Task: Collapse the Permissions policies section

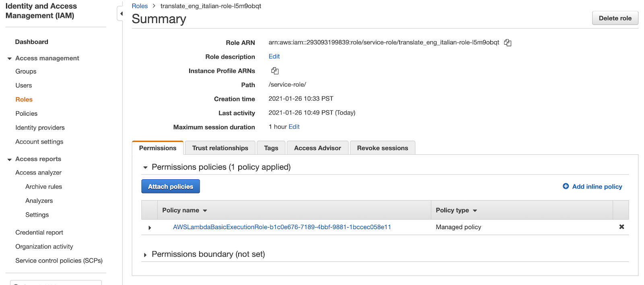Action: (x=145, y=167)
